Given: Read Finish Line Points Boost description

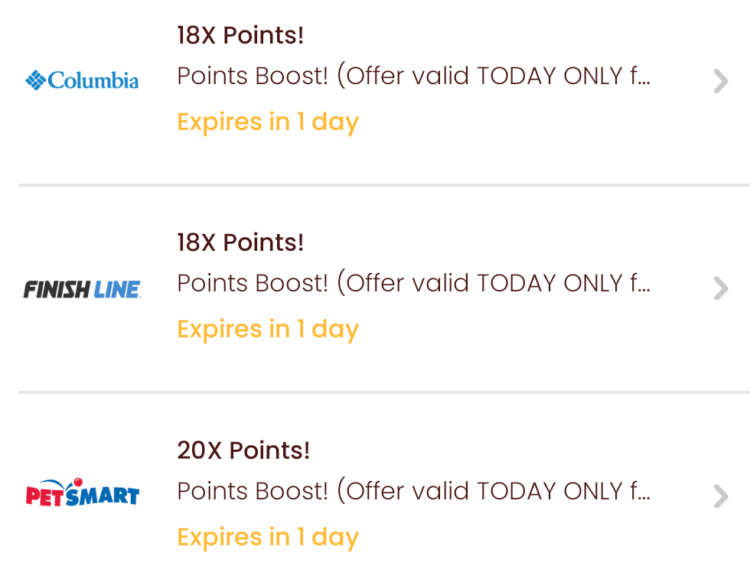Looking at the screenshot, I should (414, 283).
